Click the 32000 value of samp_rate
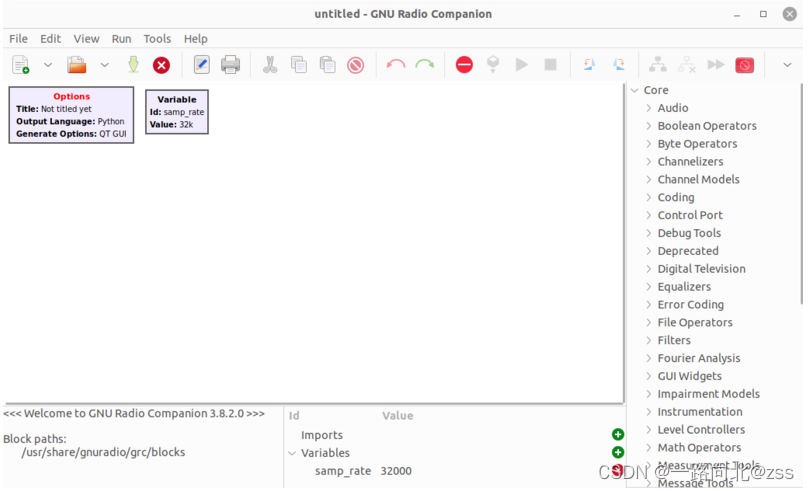Image resolution: width=809 pixels, height=491 pixels. pyautogui.click(x=396, y=471)
